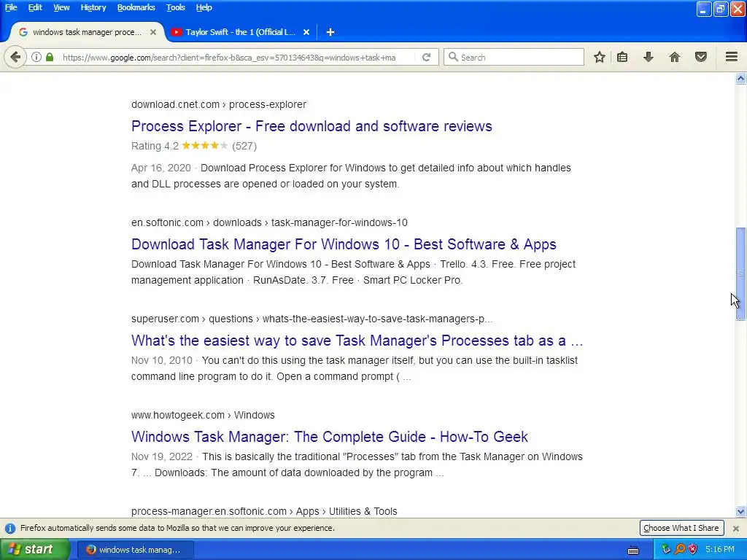This screenshot has height=560, width=747.
Task: Open a new tab with plus button
Action: [x=330, y=32]
